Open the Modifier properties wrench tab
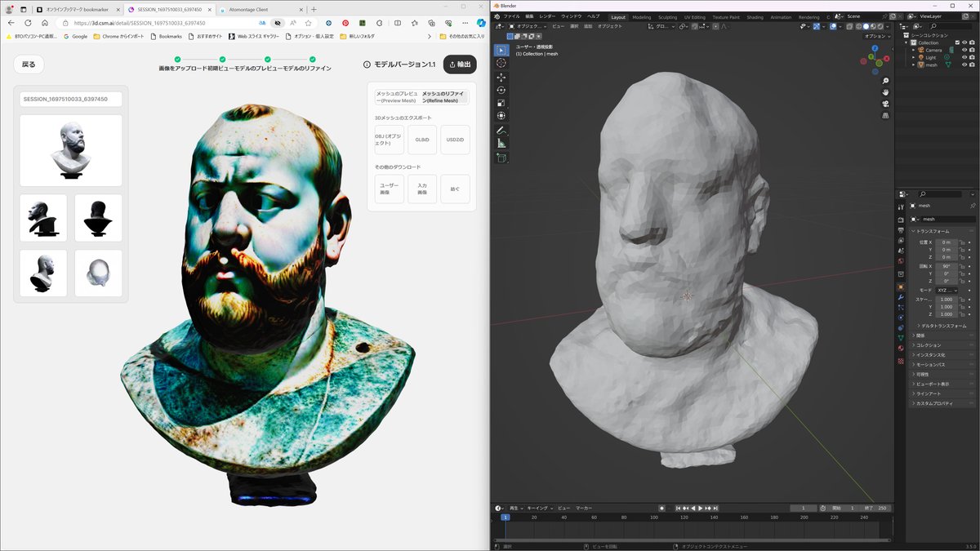Viewport: 980px width, 551px height. pos(901,298)
